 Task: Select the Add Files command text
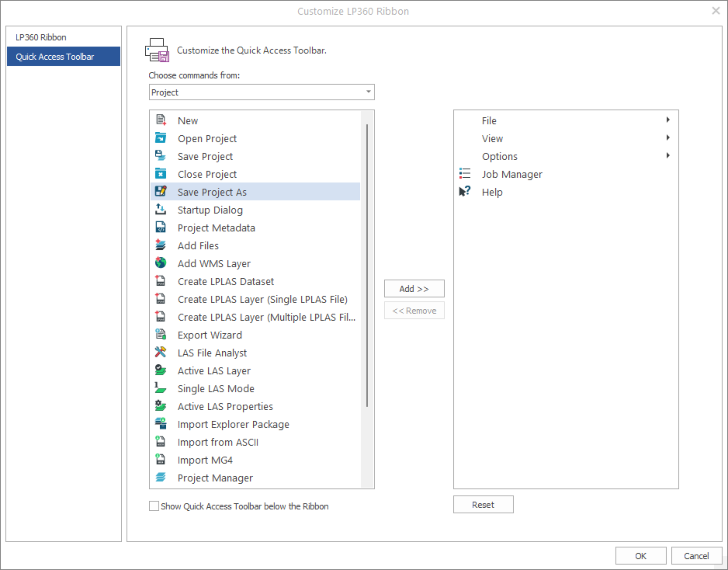198,246
